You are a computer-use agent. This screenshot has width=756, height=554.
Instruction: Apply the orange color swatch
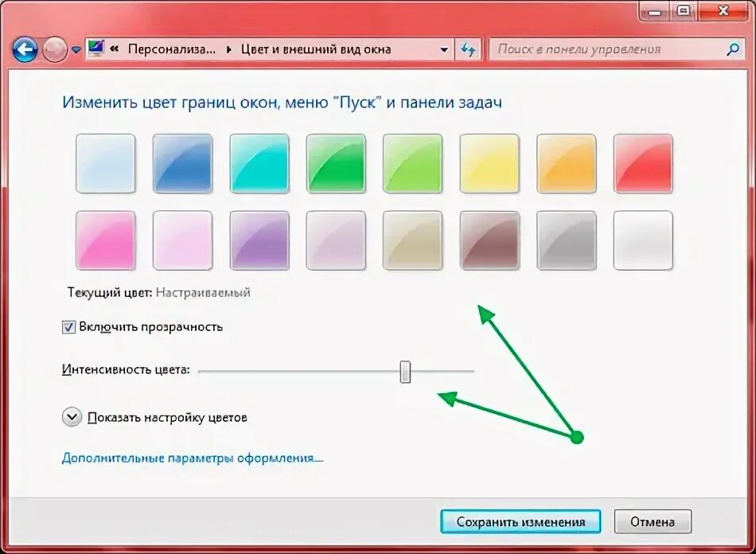coord(567,163)
